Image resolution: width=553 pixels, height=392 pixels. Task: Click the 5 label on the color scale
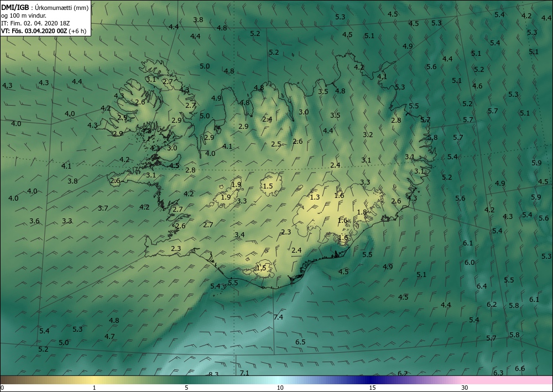click(186, 388)
